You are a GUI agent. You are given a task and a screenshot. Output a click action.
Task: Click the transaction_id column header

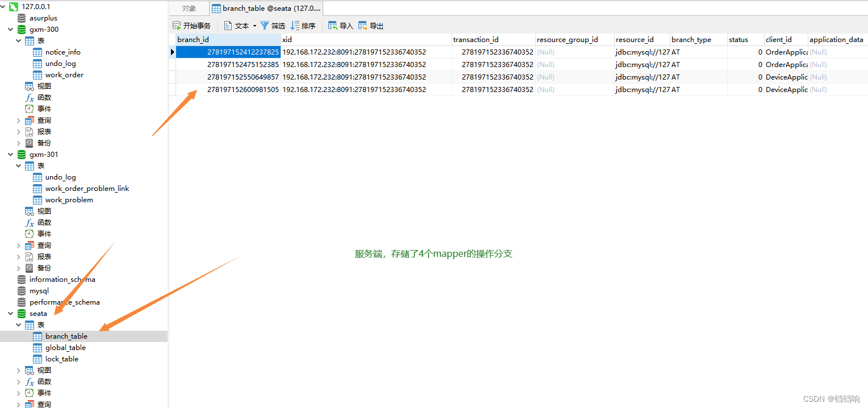pyautogui.click(x=494, y=40)
